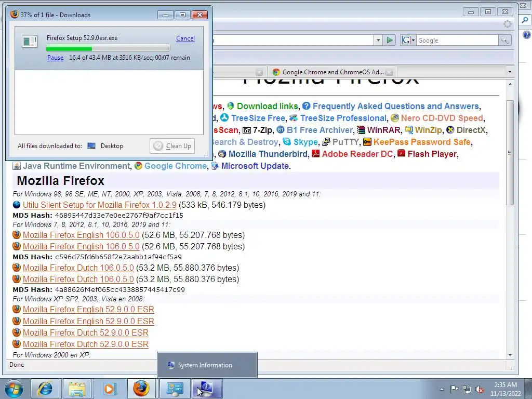Open the PuTTY link

[345, 142]
